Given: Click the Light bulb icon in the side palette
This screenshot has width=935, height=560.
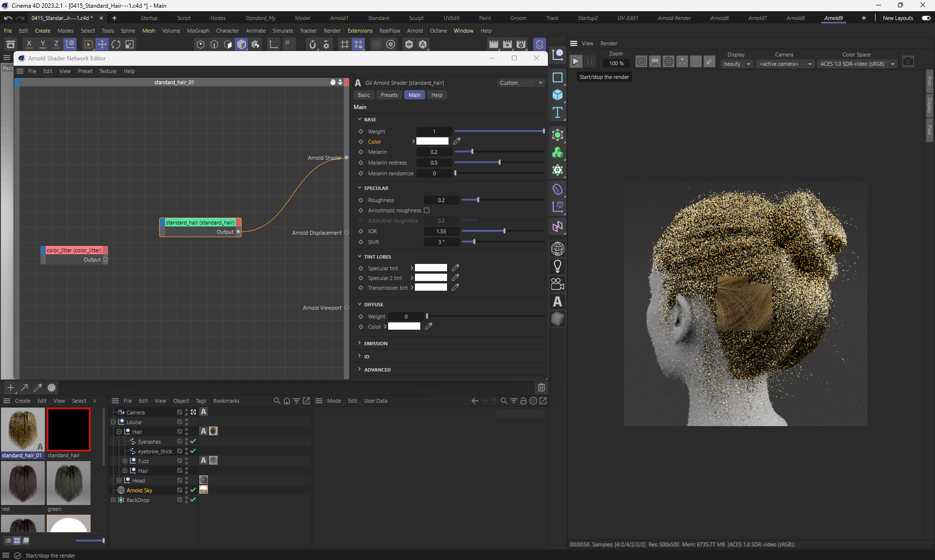Looking at the screenshot, I should click(x=558, y=266).
